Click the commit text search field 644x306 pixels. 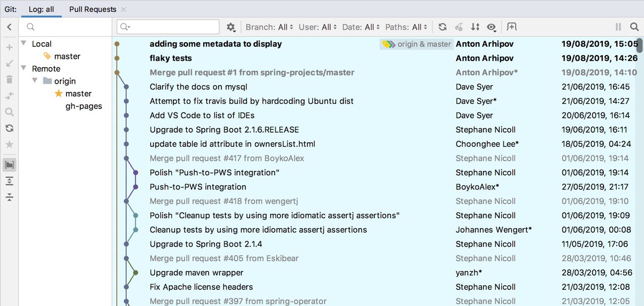coord(171,27)
